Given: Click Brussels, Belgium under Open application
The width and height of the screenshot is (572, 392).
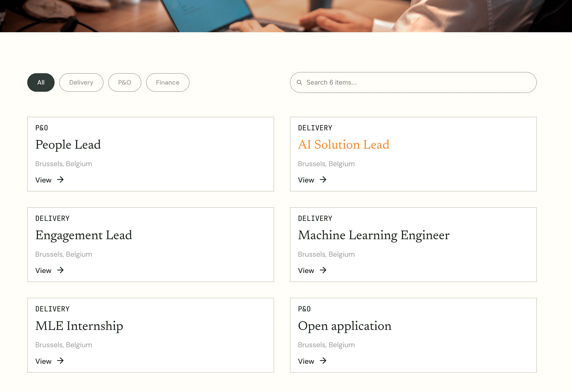Looking at the screenshot, I should (326, 345).
